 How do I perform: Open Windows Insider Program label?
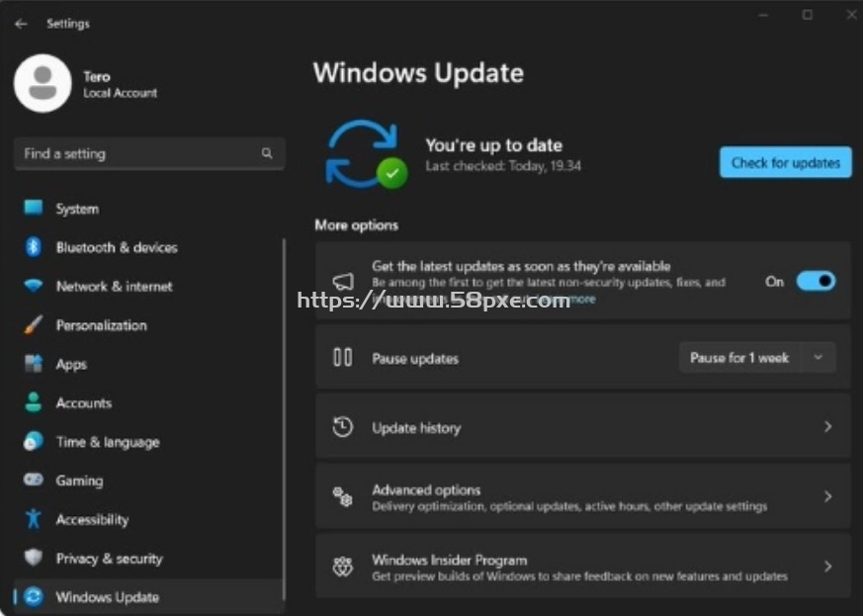(450, 560)
